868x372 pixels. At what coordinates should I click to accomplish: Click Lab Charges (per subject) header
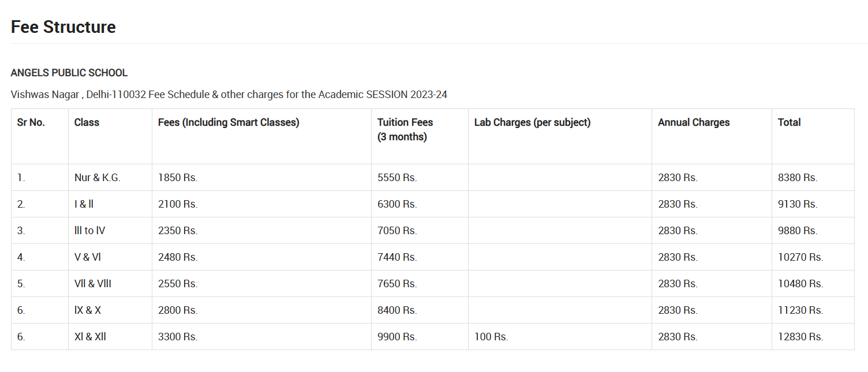[532, 122]
